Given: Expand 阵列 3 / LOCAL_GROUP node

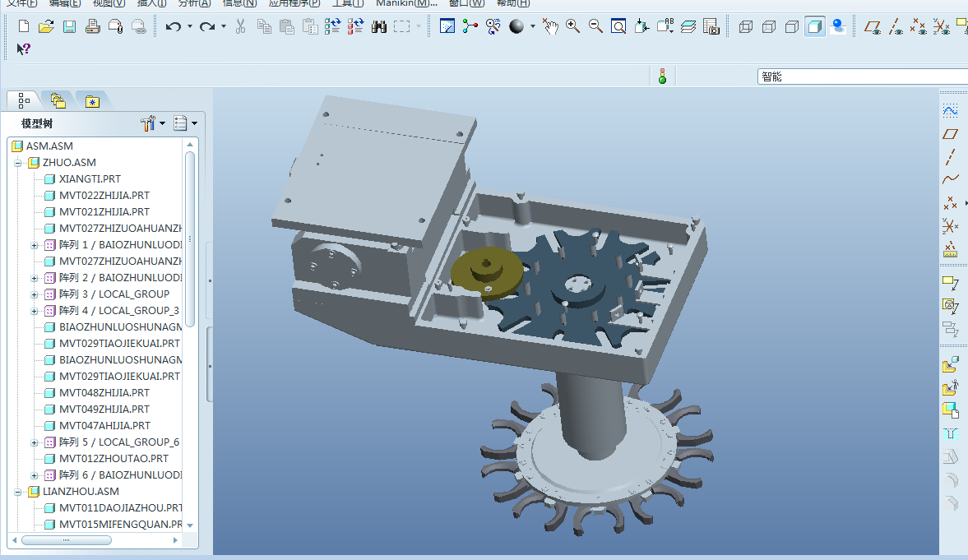Looking at the screenshot, I should pos(35,294).
